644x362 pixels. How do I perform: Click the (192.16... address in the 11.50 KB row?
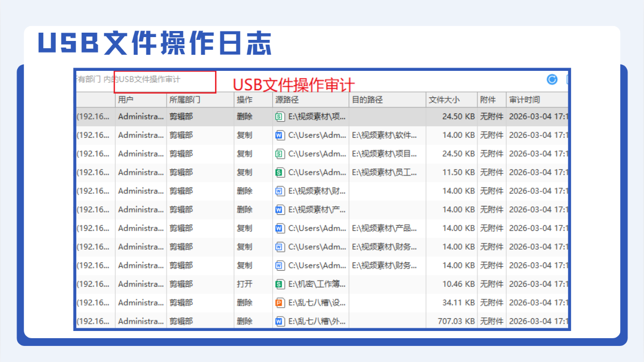[x=94, y=173]
